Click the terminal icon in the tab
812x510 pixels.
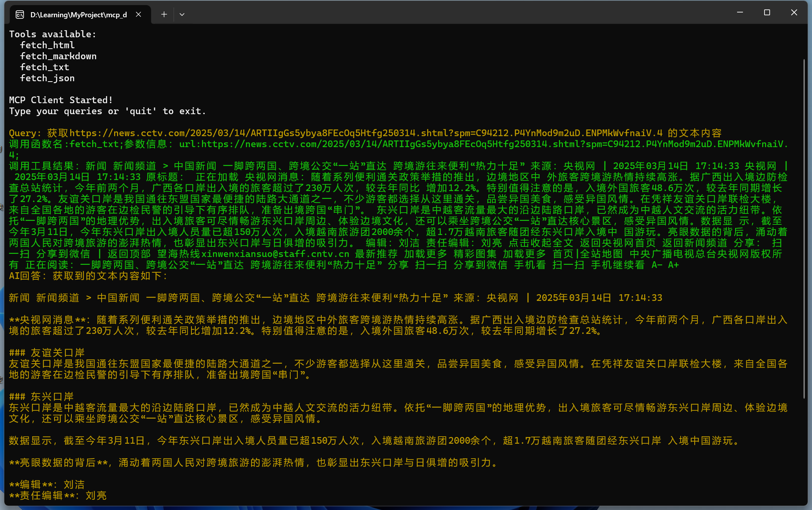click(x=20, y=15)
